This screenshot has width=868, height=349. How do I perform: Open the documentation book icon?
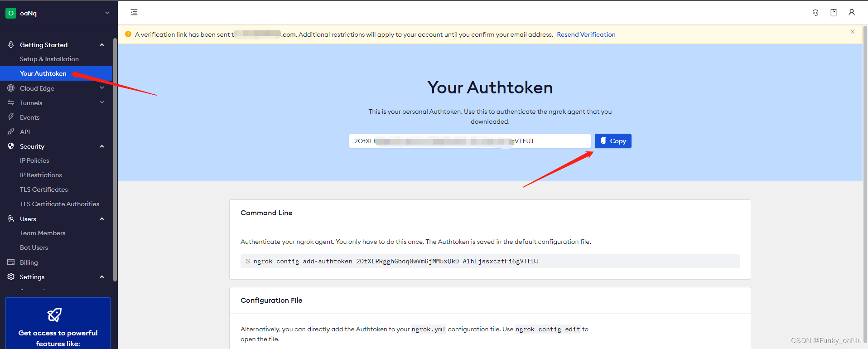(834, 13)
